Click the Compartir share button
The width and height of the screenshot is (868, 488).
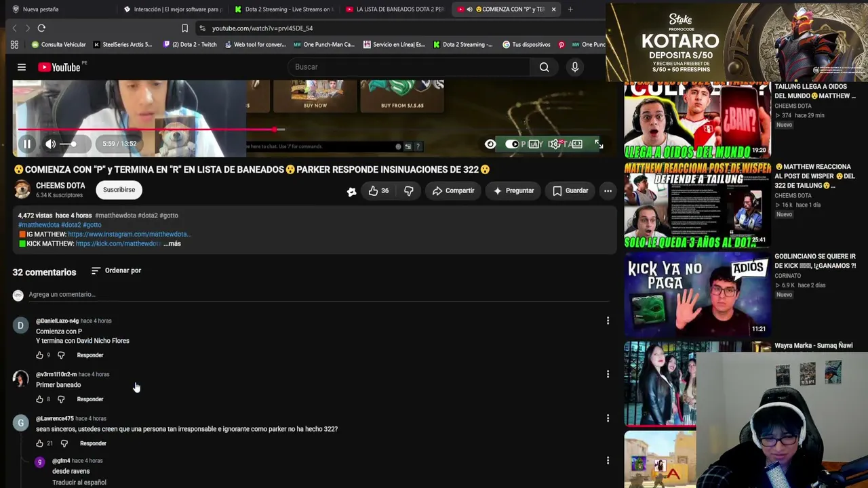pyautogui.click(x=454, y=191)
